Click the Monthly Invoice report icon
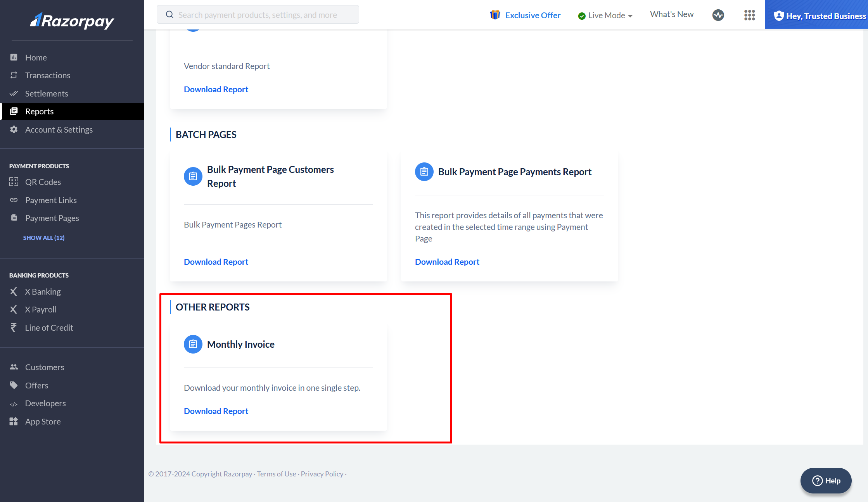 click(x=193, y=344)
